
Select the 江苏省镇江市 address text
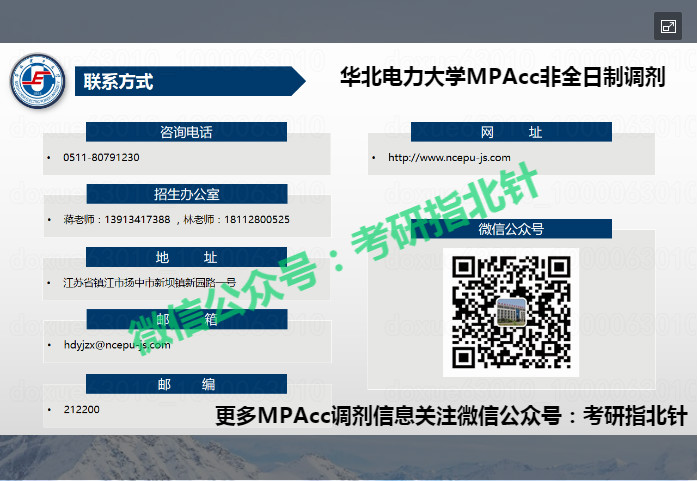point(149,282)
